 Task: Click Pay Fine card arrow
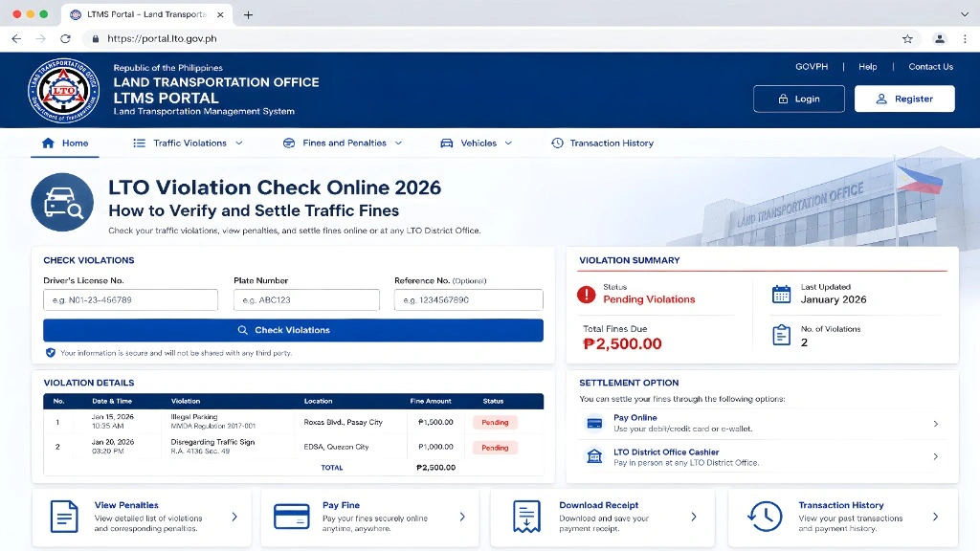pos(462,517)
